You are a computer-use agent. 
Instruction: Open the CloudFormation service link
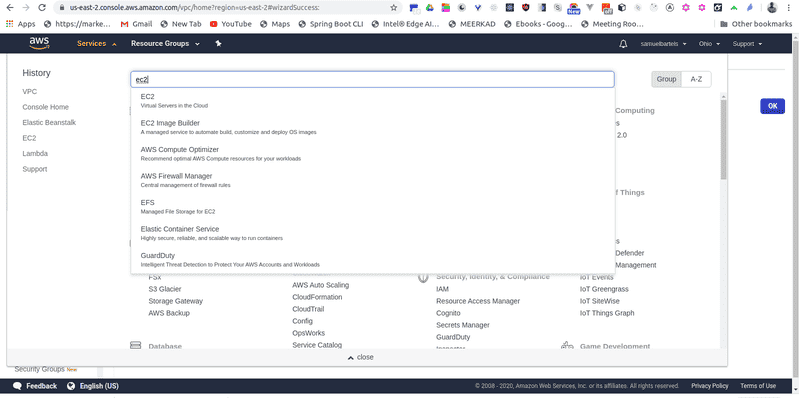point(317,297)
